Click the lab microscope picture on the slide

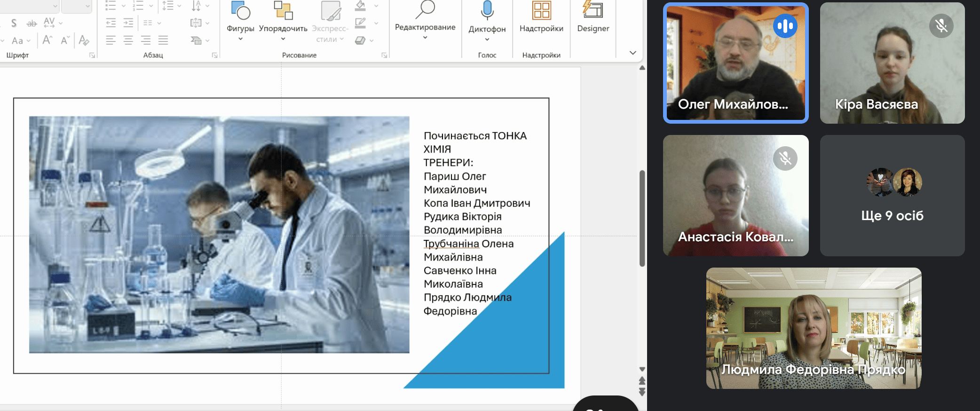pyautogui.click(x=219, y=235)
